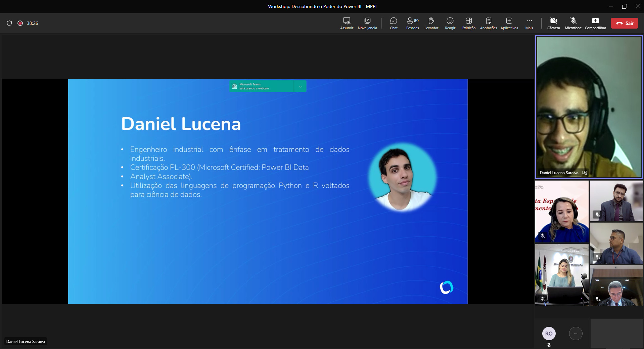
Task: Toggle the Câmera on
Action: coord(554,24)
